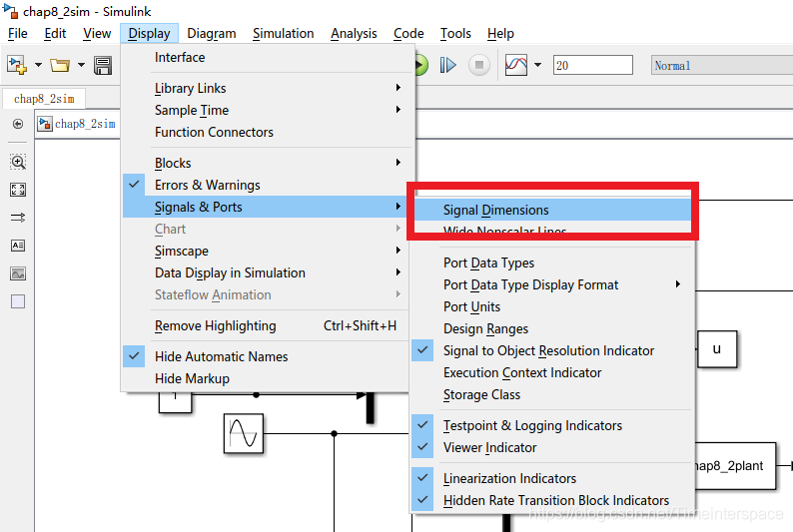This screenshot has height=532, width=793.
Task: Expand Port Data Type Display Format submenu
Action: coord(552,284)
